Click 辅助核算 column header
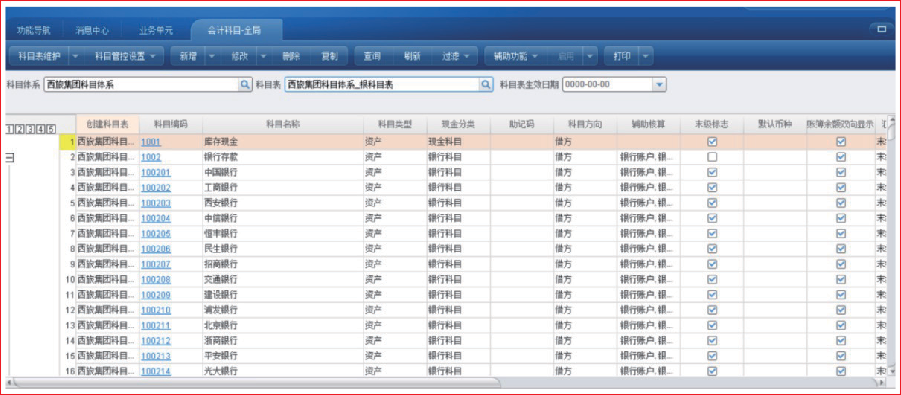Image resolution: width=901 pixels, height=395 pixels. tap(648, 124)
